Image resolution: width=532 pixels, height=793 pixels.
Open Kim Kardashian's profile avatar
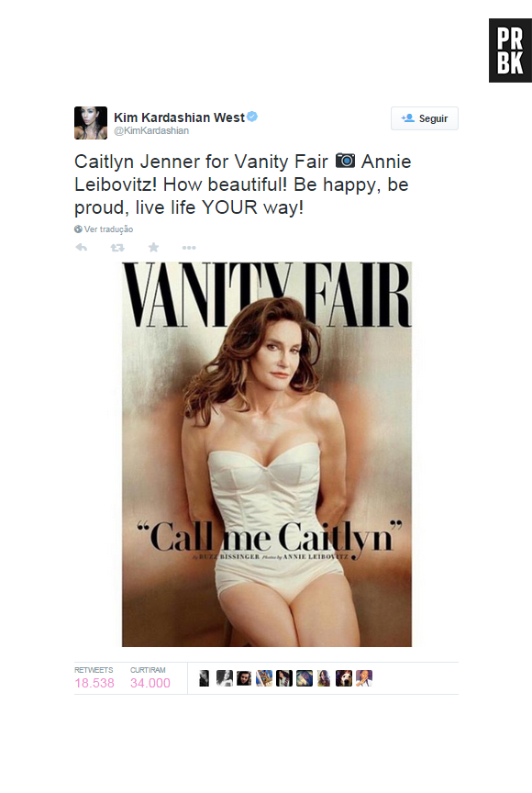point(91,122)
